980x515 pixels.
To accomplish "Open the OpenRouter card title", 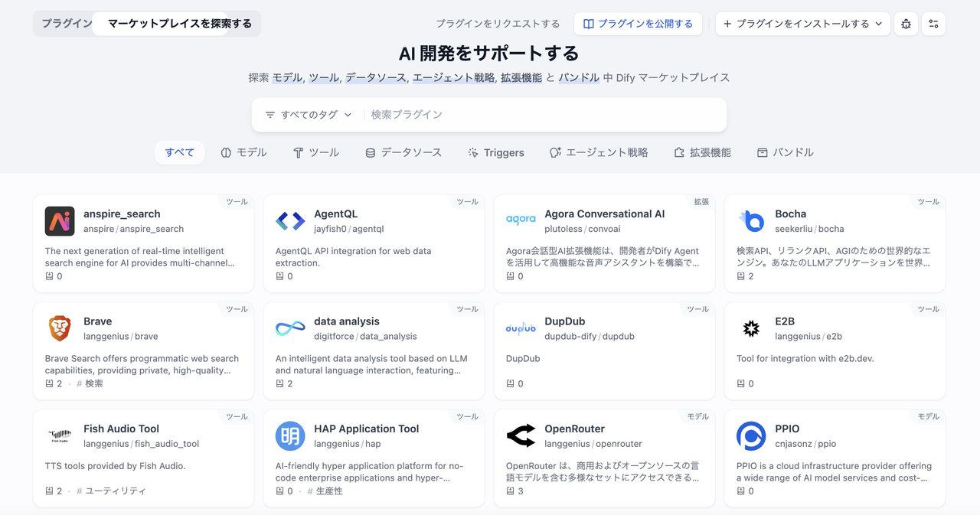I will pos(575,429).
